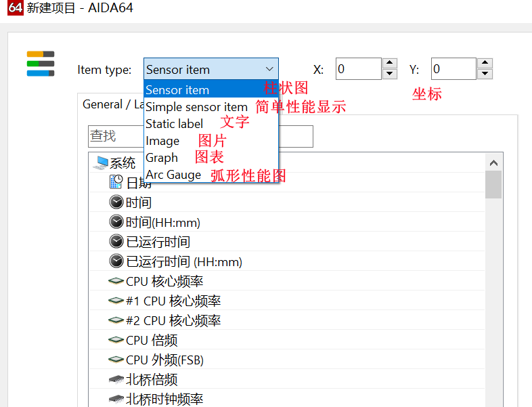
Task: Click the clock icon beside 时间
Action: (x=116, y=202)
